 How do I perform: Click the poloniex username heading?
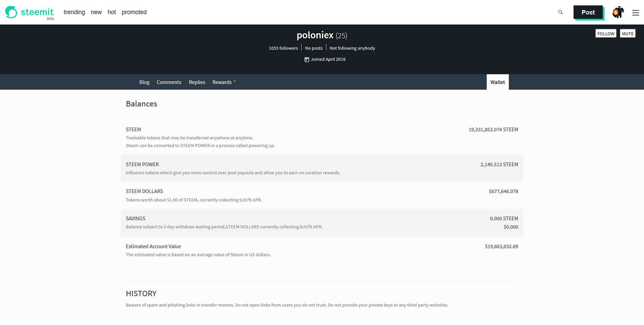[315, 35]
